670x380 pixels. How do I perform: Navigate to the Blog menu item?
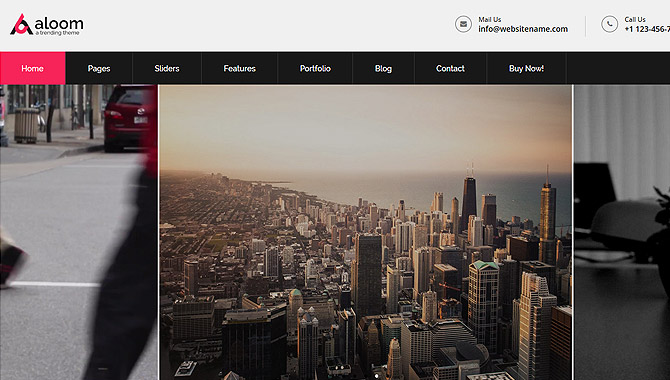[383, 68]
